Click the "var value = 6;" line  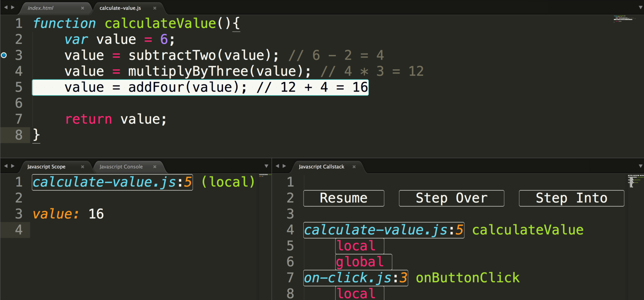tap(120, 39)
